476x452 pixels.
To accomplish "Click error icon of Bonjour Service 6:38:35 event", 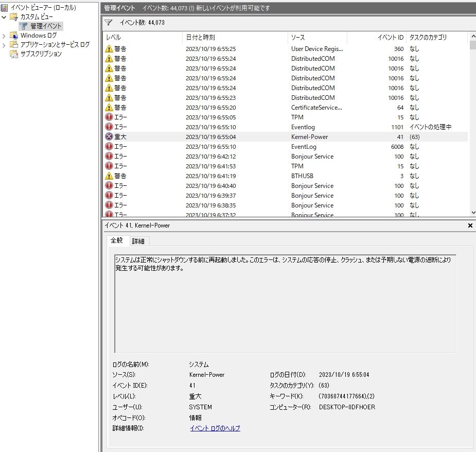I will point(109,205).
